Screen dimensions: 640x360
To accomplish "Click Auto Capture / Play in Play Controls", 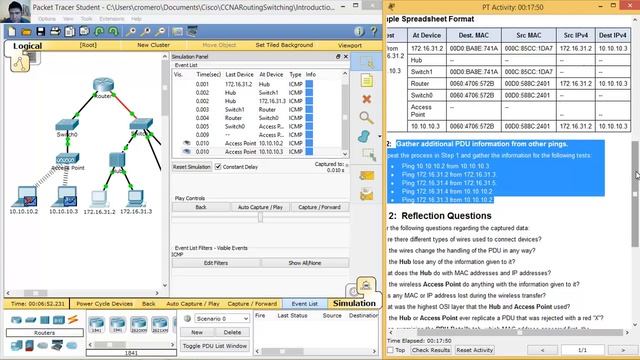I will [260, 207].
